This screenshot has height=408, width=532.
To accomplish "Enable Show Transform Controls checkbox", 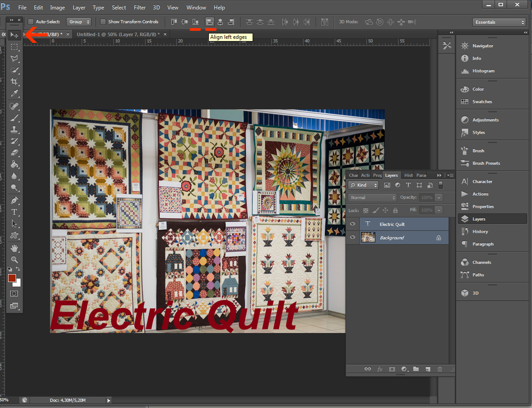I will (x=103, y=22).
